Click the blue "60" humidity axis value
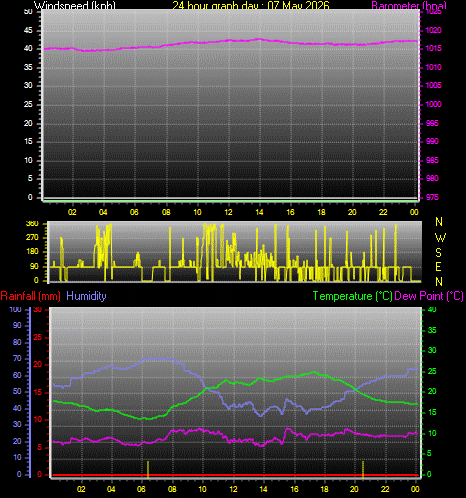Screen dimensions: 466x498 coord(17,375)
